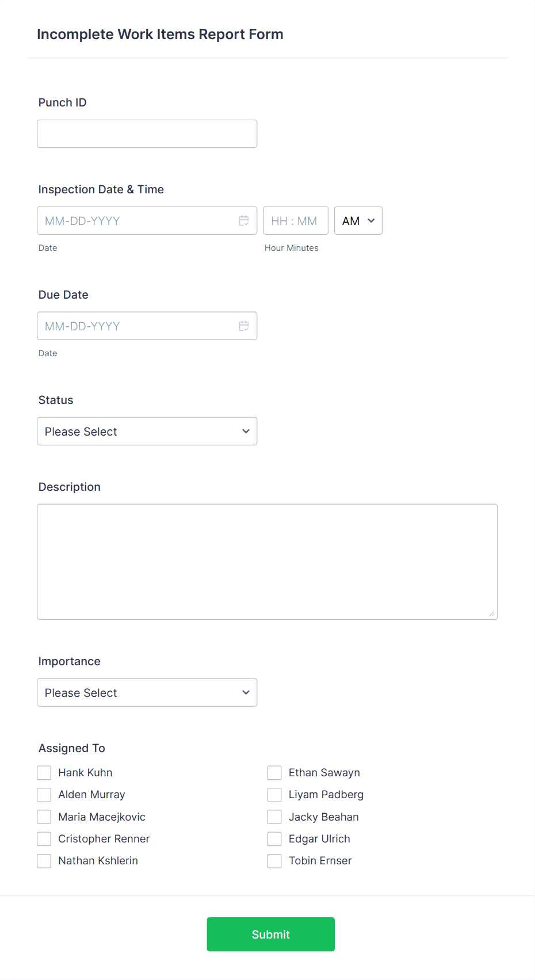535x980 pixels.
Task: Check the Maria Macejkovic checkbox
Action: [44, 817]
